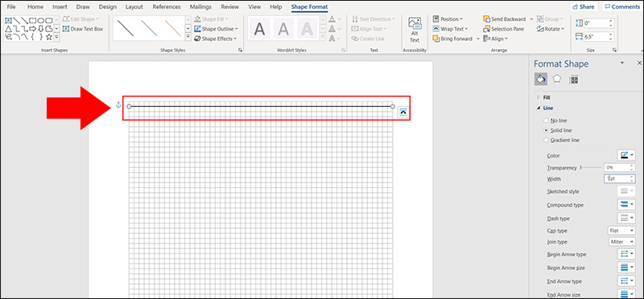Open the Begin Arrow type dropdown
Viewport: 644px width, 299px height.
pos(626,254)
